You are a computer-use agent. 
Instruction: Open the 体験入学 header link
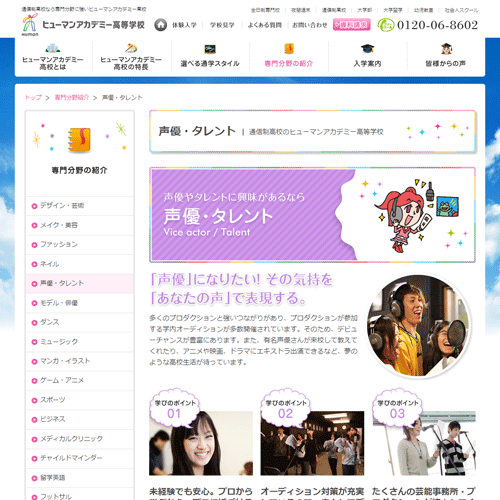(x=184, y=25)
